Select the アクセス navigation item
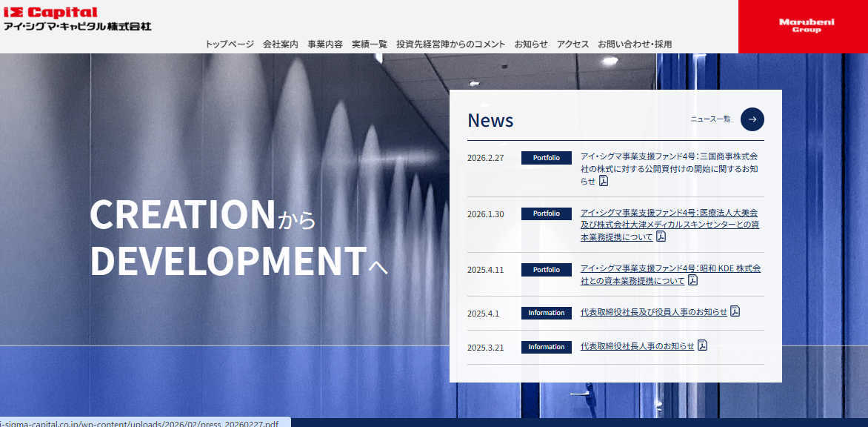This screenshot has width=868, height=427. pos(572,44)
